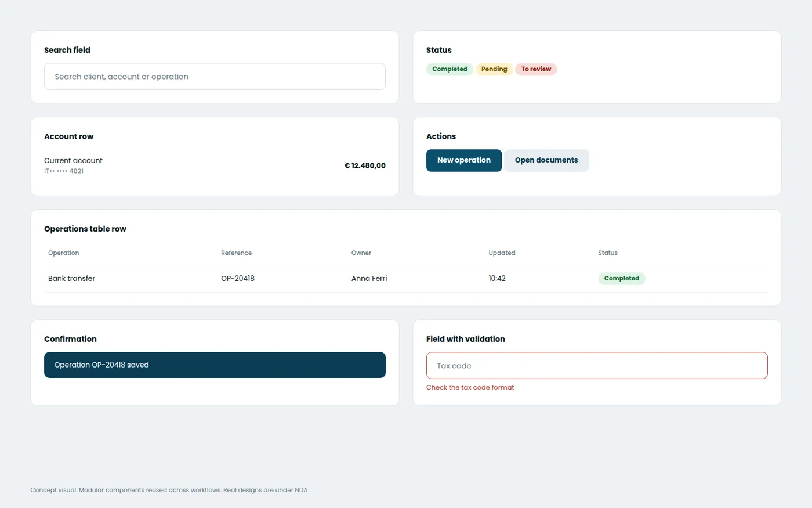Click the Completed badge in the Bank transfer row

pos(622,278)
